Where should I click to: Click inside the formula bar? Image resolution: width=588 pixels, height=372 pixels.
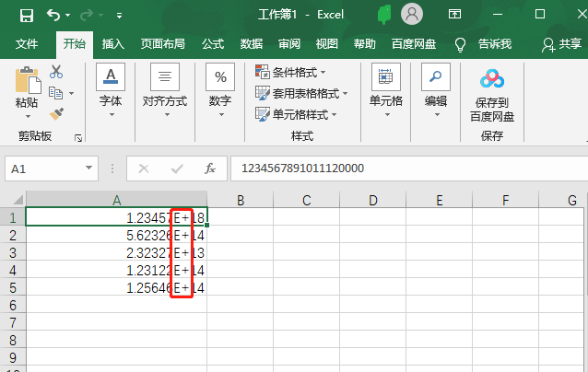pyautogui.click(x=406, y=169)
